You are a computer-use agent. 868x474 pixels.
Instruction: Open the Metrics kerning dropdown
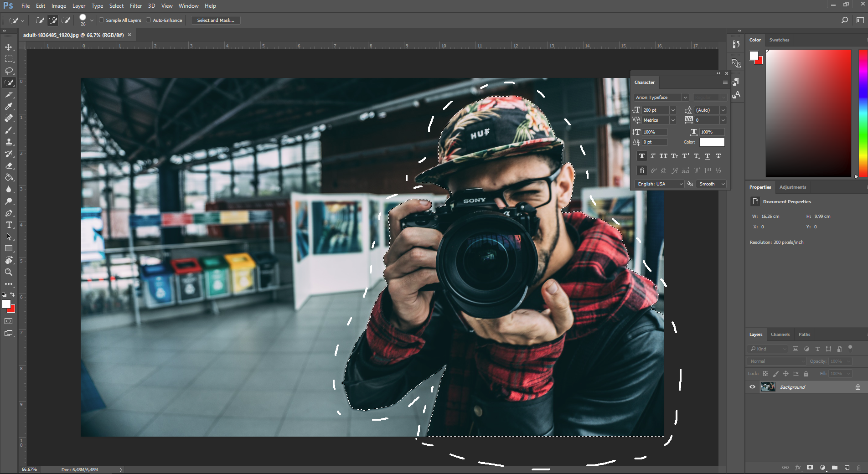pyautogui.click(x=673, y=120)
